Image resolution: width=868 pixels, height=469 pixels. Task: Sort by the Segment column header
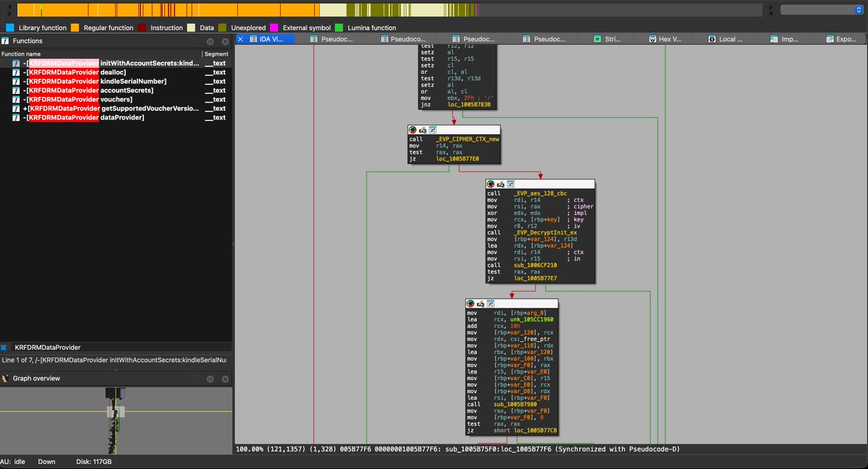coord(216,54)
